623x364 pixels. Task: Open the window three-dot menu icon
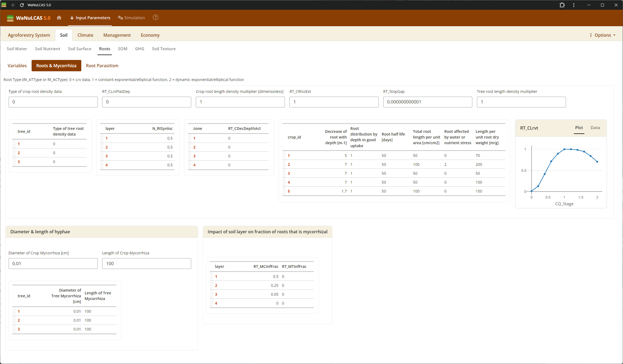(574, 5)
